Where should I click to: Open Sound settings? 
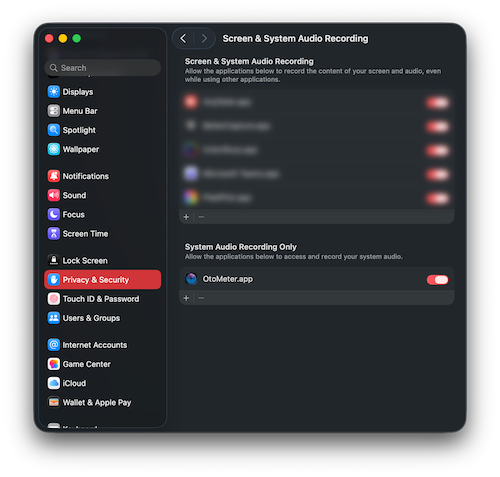click(x=103, y=195)
